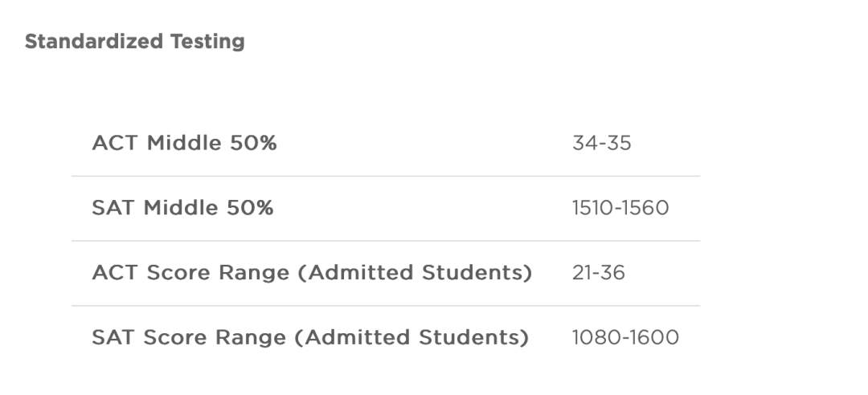Click the word Standardized in the heading
The height and width of the screenshot is (395, 868).
pos(93,42)
